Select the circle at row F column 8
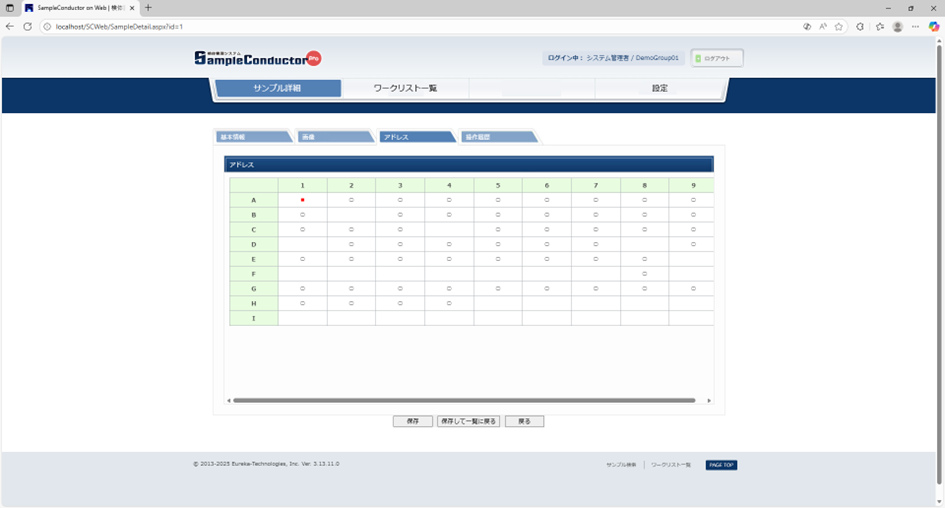This screenshot has height=508, width=945. coord(645,273)
